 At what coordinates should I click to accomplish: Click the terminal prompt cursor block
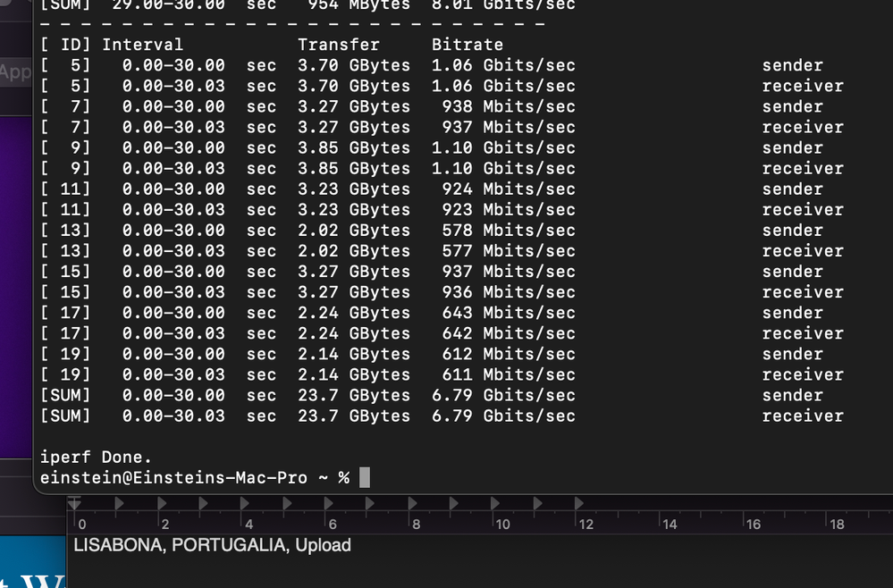click(x=364, y=478)
